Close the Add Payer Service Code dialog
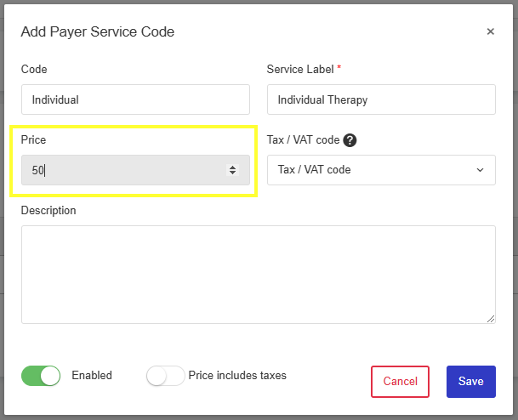 [x=490, y=31]
